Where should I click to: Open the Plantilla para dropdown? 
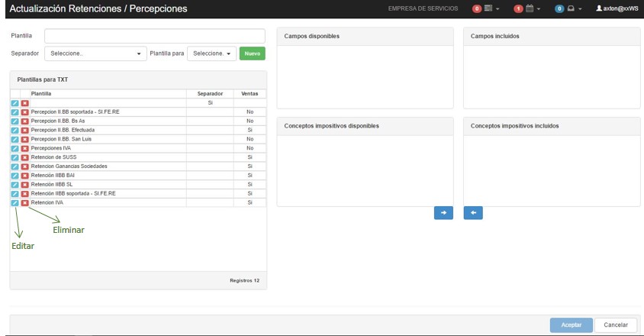click(211, 53)
